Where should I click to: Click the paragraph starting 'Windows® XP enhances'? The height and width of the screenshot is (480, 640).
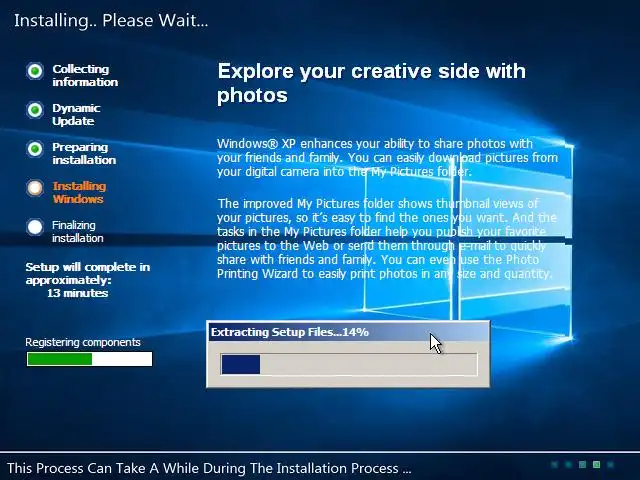[387, 158]
